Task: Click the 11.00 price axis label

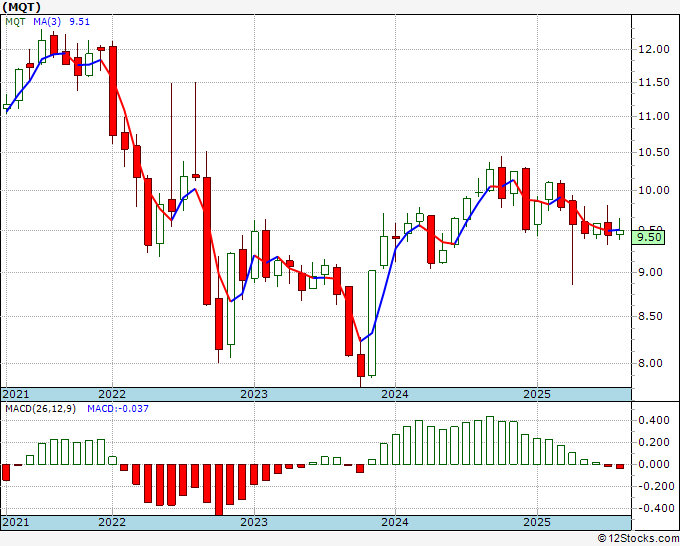Action: (654, 116)
